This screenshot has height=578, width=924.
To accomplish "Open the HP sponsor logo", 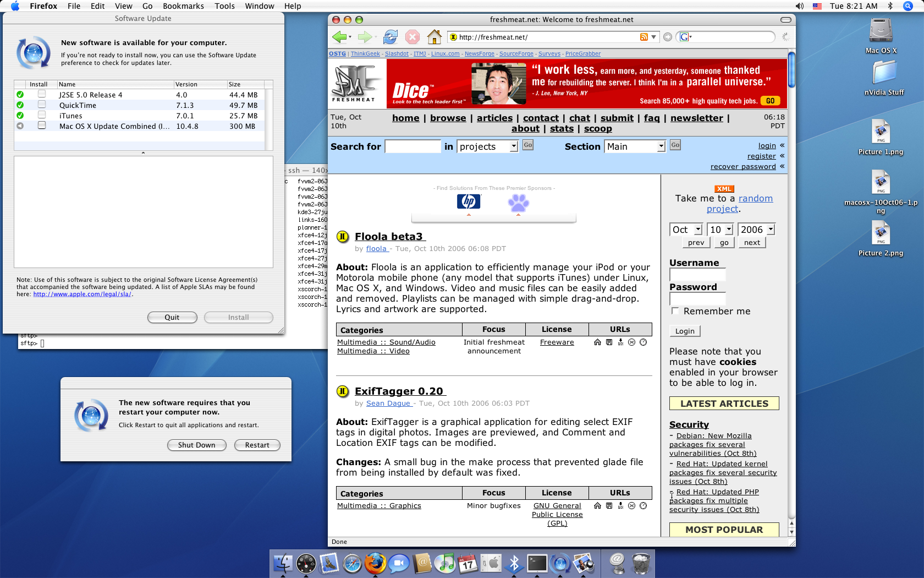I will [469, 201].
